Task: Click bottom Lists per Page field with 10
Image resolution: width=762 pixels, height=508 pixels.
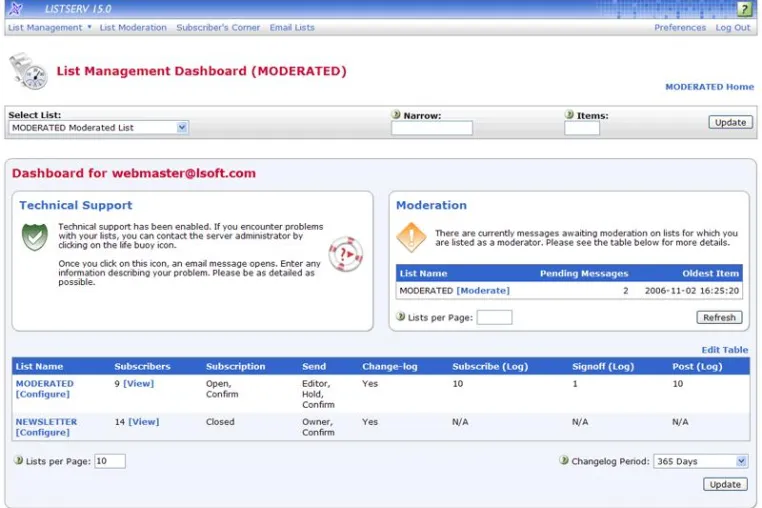Action: pos(110,461)
